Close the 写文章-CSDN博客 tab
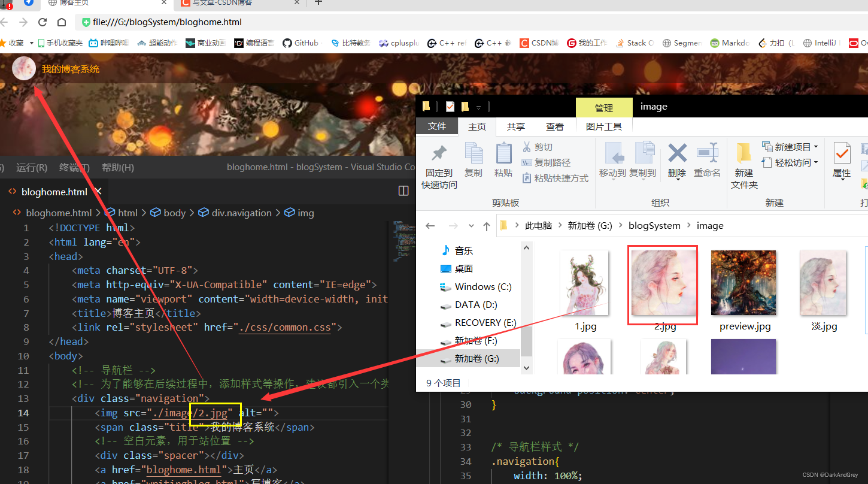This screenshot has height=484, width=868. coord(296,2)
